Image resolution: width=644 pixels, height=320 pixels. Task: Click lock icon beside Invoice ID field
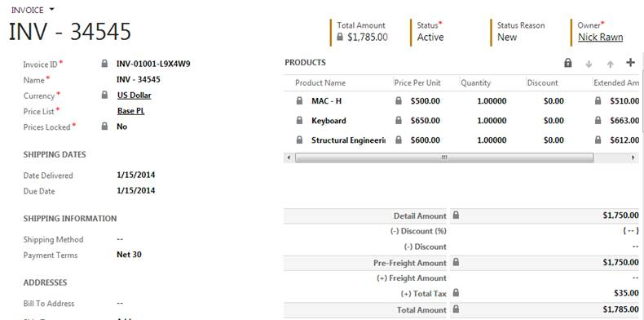coord(104,64)
